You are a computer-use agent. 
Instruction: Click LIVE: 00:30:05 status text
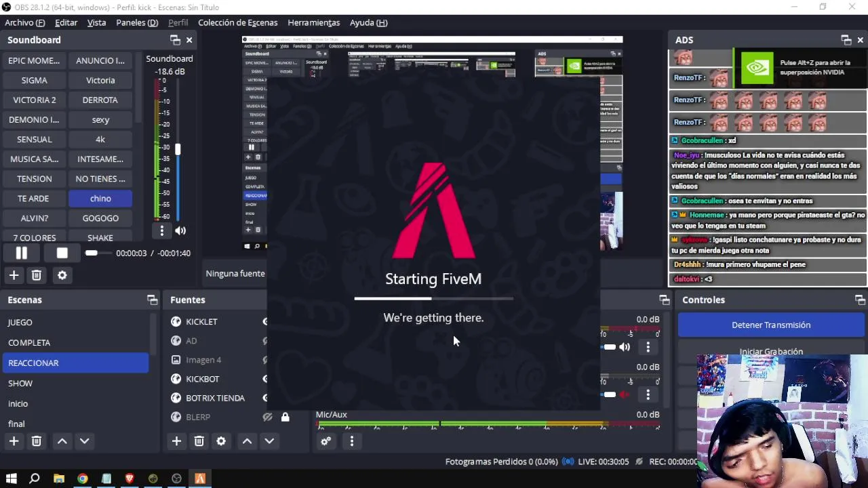click(604, 462)
